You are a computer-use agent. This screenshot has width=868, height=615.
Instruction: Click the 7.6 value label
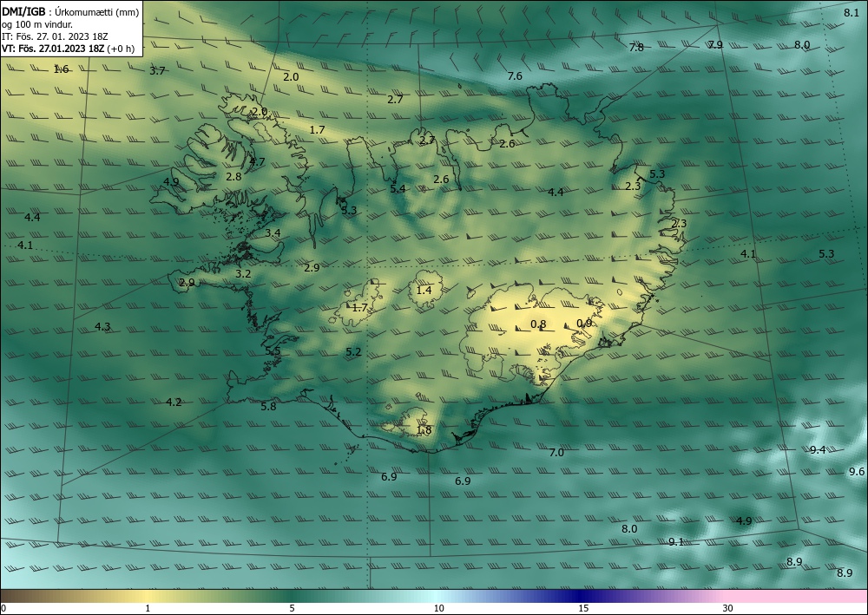tap(515, 76)
